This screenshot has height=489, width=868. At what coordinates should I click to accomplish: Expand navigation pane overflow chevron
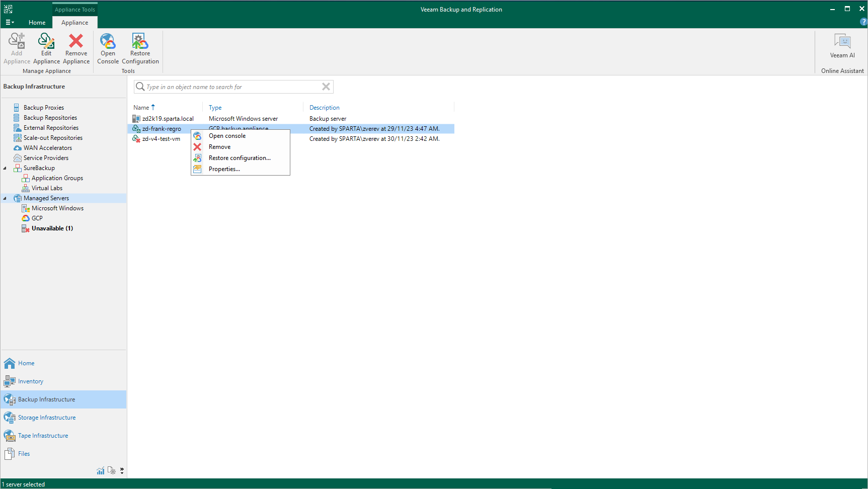pyautogui.click(x=122, y=471)
